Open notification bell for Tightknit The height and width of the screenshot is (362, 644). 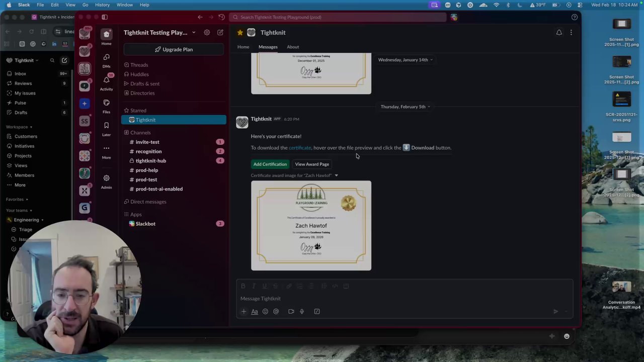pyautogui.click(x=559, y=32)
